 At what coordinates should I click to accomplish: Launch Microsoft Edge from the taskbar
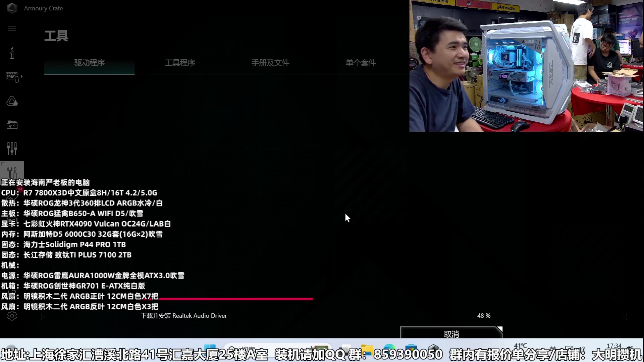(x=389, y=349)
